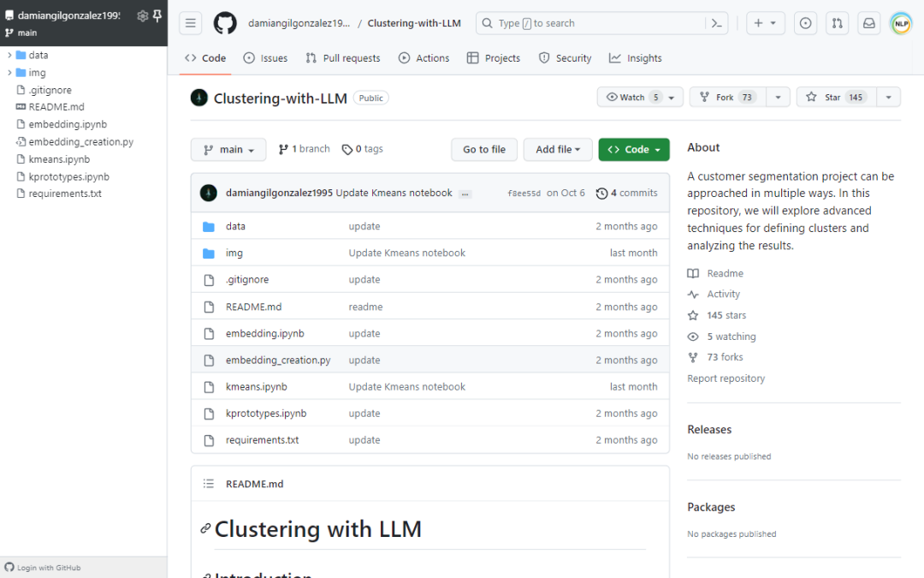Screen dimensions: 924x578
Task: Open the command palette icon in search bar
Action: coord(717,23)
